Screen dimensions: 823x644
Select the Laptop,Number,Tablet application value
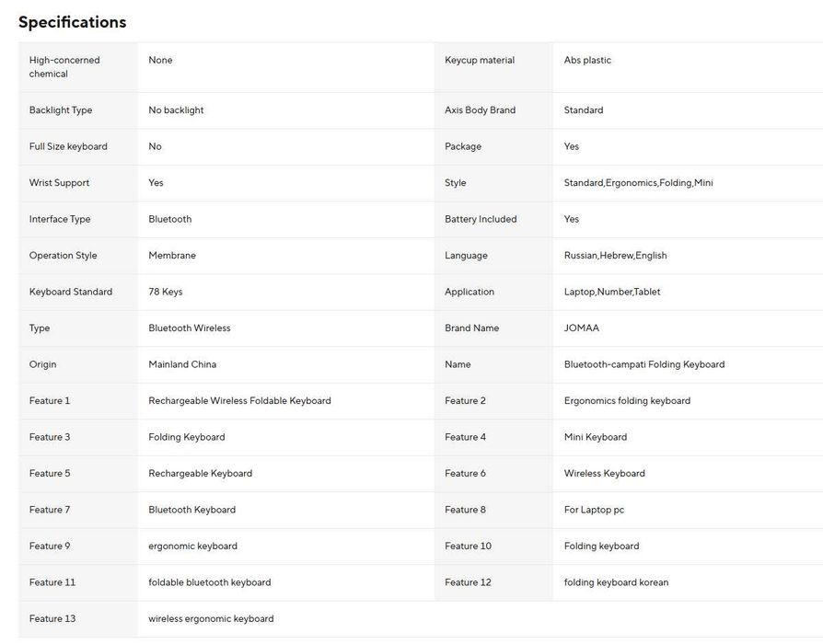[612, 292]
